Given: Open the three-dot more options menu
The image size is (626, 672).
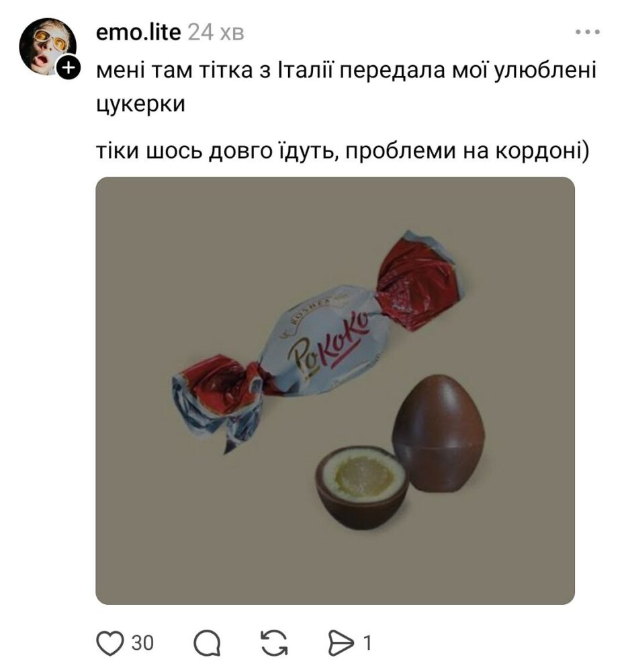Looking at the screenshot, I should (587, 32).
